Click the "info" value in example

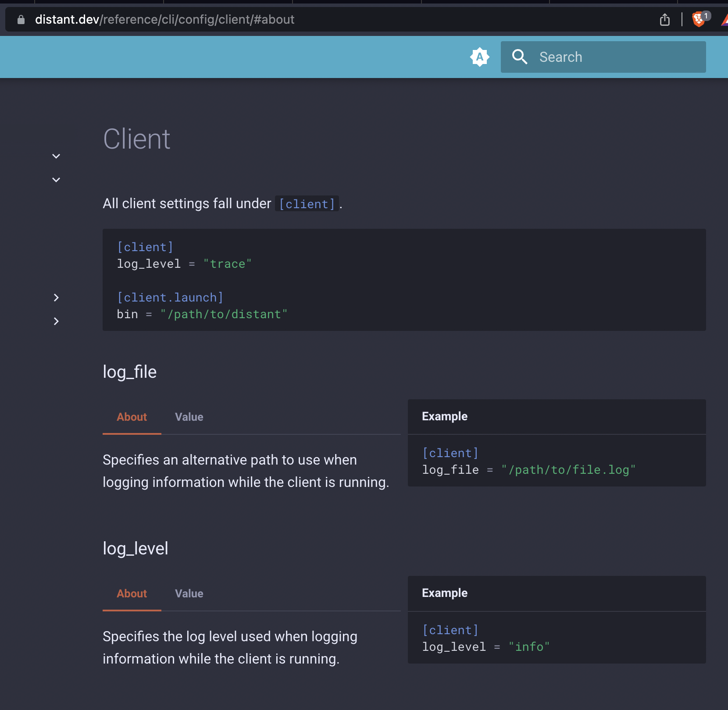point(529,647)
